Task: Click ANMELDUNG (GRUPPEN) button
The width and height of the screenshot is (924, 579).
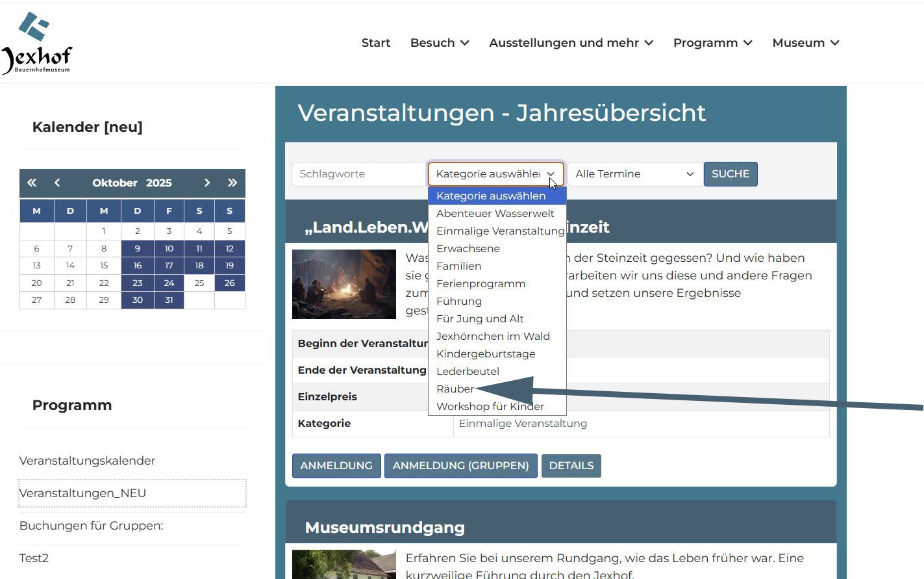Action: pos(460,466)
